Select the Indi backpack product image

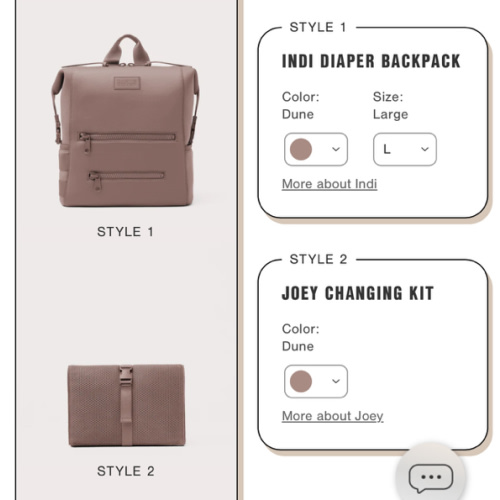pos(126,121)
